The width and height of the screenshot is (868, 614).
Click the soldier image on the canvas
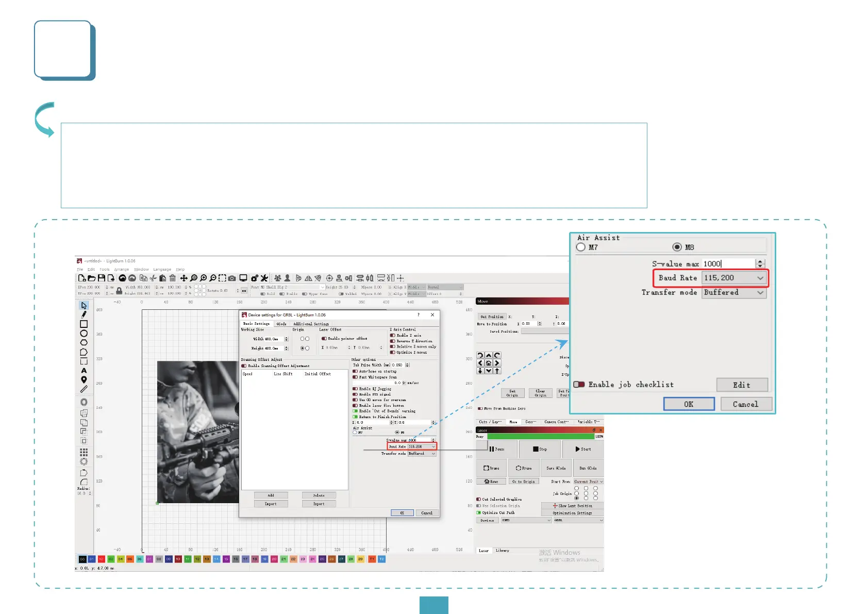[198, 432]
